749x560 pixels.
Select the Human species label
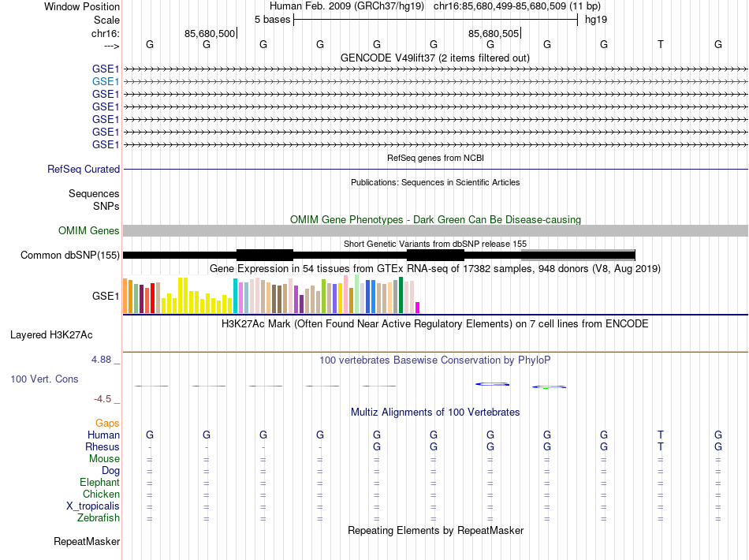click(x=103, y=435)
